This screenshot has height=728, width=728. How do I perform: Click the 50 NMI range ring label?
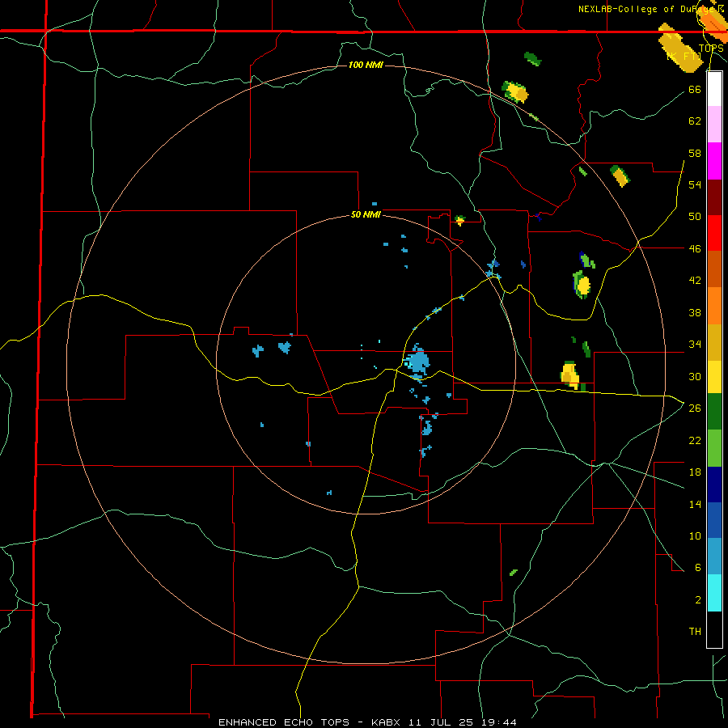(x=366, y=214)
